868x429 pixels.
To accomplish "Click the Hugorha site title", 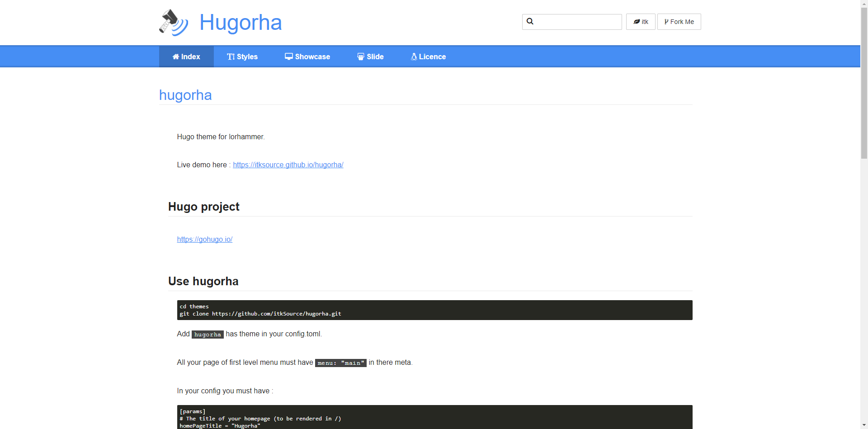I will click(x=241, y=23).
